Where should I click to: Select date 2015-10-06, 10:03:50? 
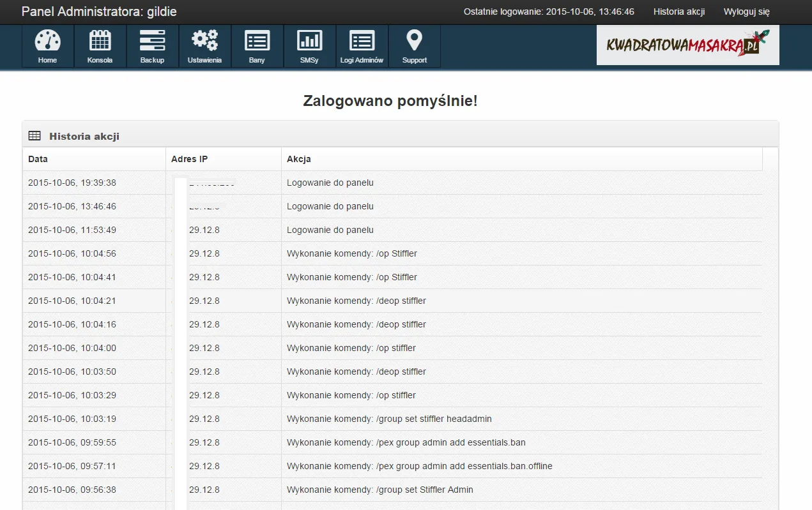click(72, 371)
